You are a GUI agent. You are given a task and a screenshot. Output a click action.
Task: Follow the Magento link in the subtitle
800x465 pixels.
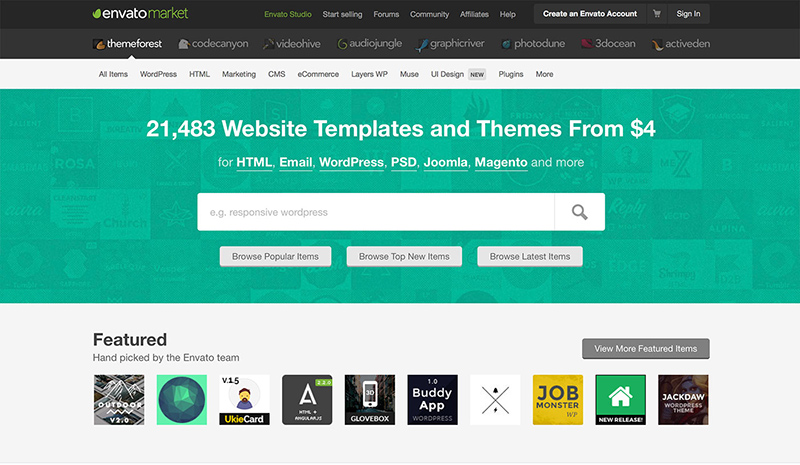[x=501, y=162]
